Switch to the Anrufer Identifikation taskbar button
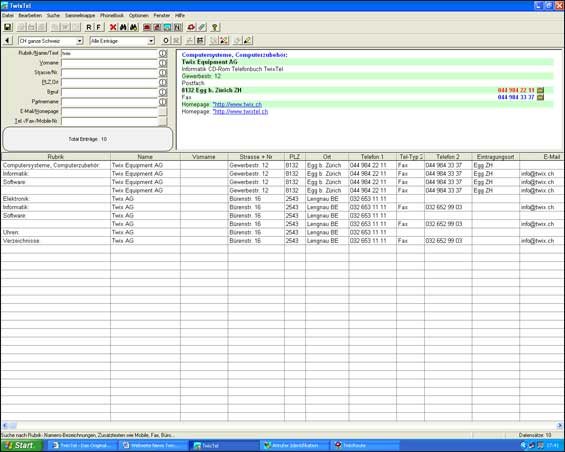Screen dimensions: 565x452 [x=294, y=446]
